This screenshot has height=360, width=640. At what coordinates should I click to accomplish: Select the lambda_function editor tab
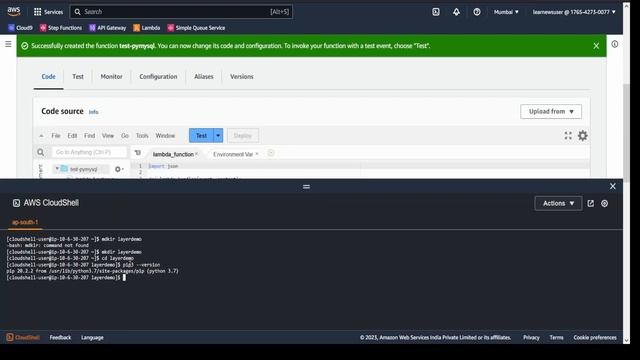click(x=173, y=154)
